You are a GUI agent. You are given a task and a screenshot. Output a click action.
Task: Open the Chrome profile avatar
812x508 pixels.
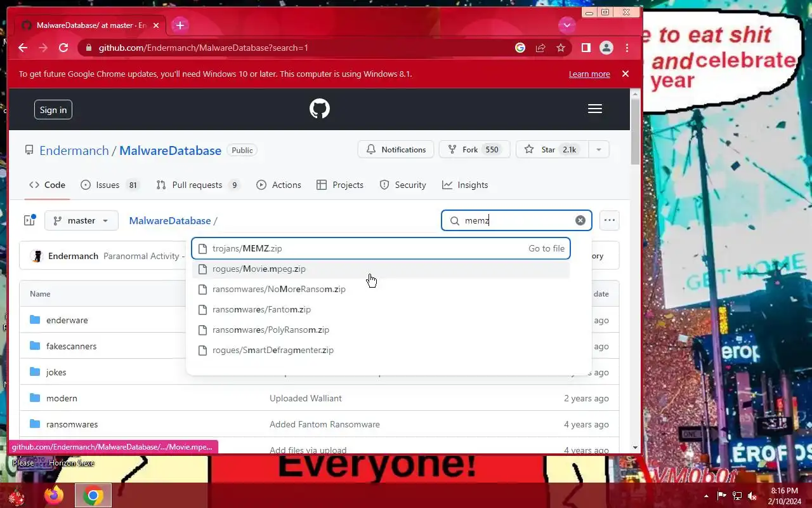606,48
